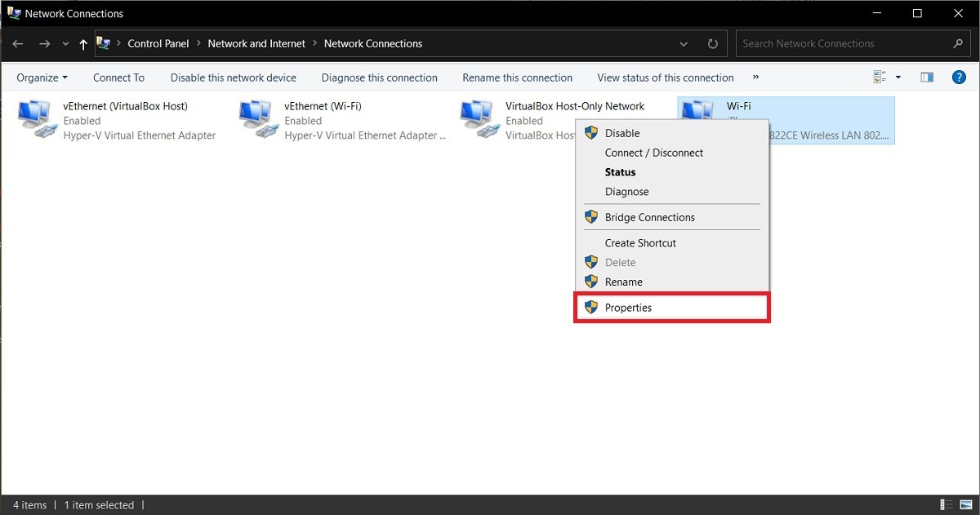Expand the address bar history dropdown
The width and height of the screenshot is (980, 515).
pyautogui.click(x=684, y=44)
